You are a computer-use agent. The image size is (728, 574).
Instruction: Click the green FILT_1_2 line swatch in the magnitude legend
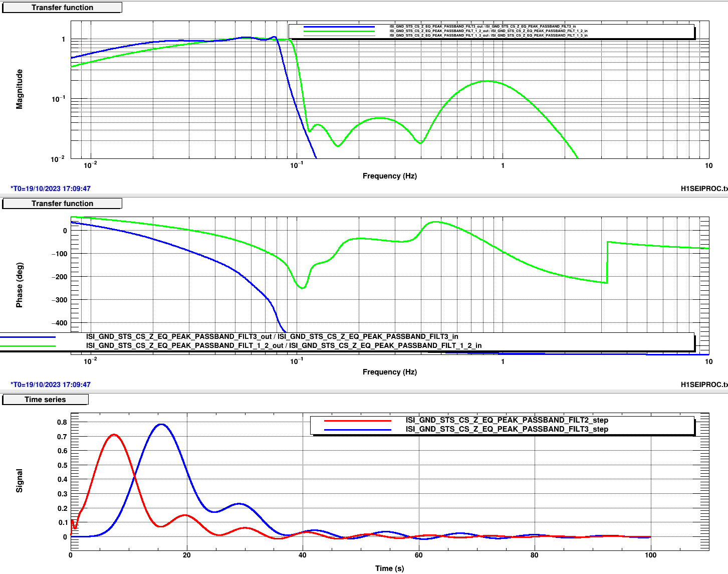[339, 31]
